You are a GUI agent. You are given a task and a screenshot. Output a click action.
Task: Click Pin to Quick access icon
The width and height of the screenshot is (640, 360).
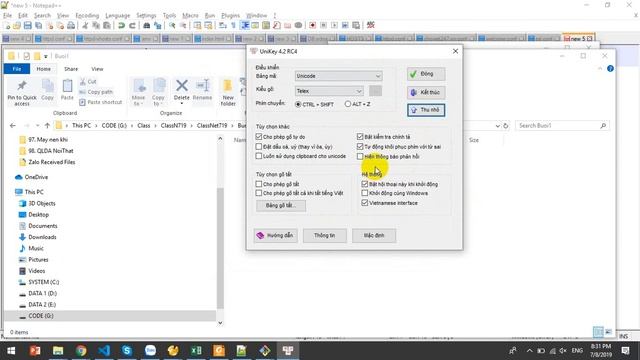coord(22,85)
